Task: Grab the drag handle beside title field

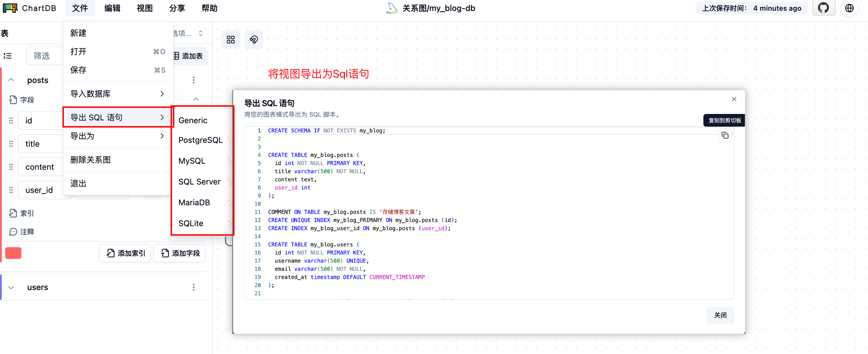Action: click(11, 144)
